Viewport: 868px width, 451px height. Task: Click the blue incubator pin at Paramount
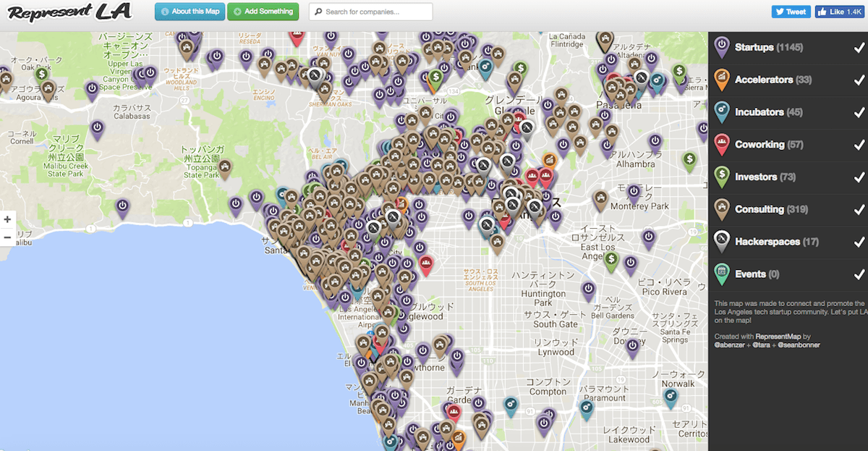tap(587, 410)
